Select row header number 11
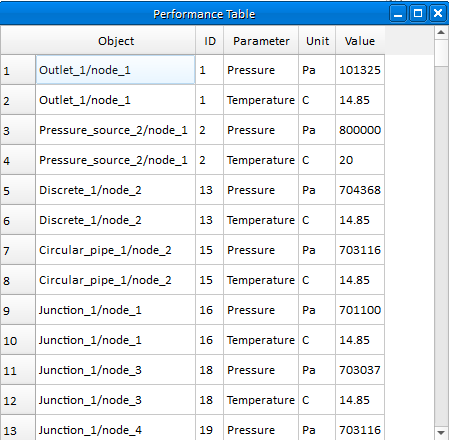 click(18, 370)
